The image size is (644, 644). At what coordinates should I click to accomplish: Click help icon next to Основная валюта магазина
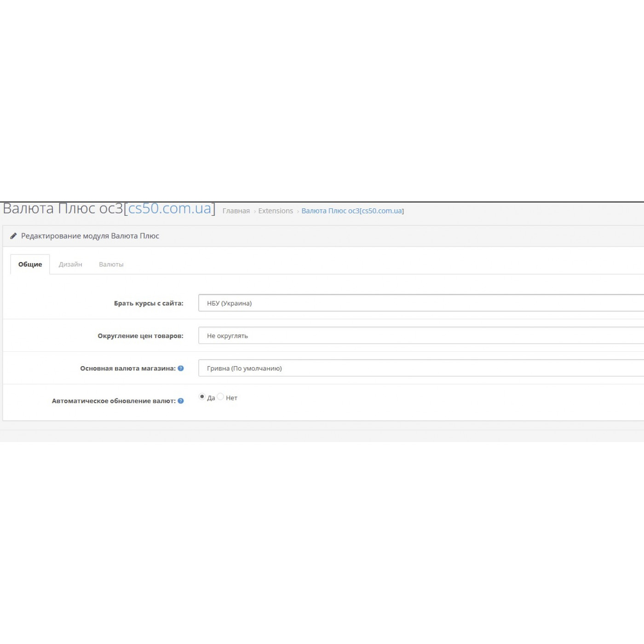[181, 368]
